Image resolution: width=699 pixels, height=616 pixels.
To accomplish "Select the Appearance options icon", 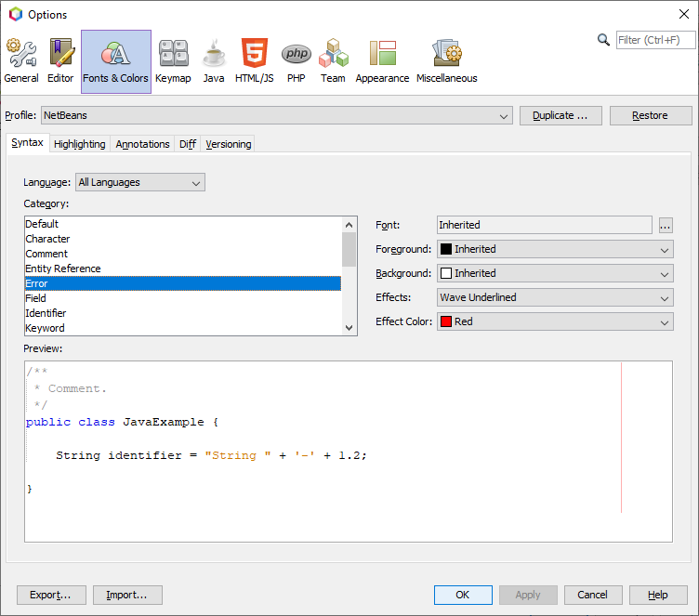I will [382, 61].
